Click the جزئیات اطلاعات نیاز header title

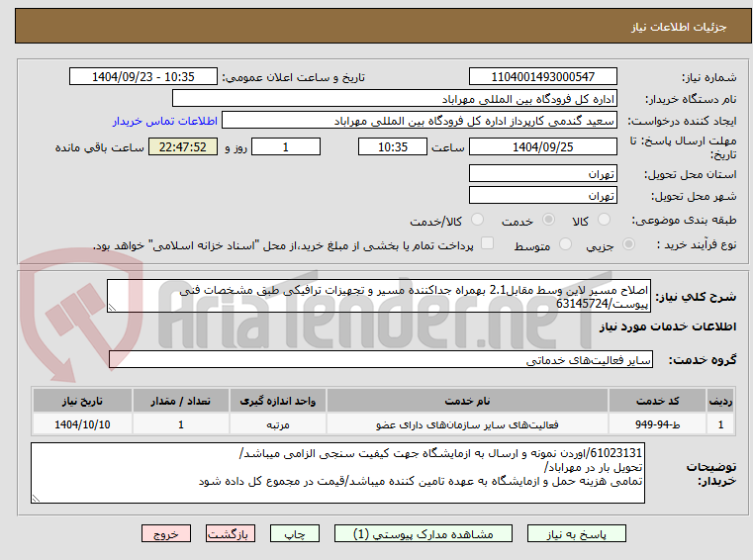tap(679, 27)
